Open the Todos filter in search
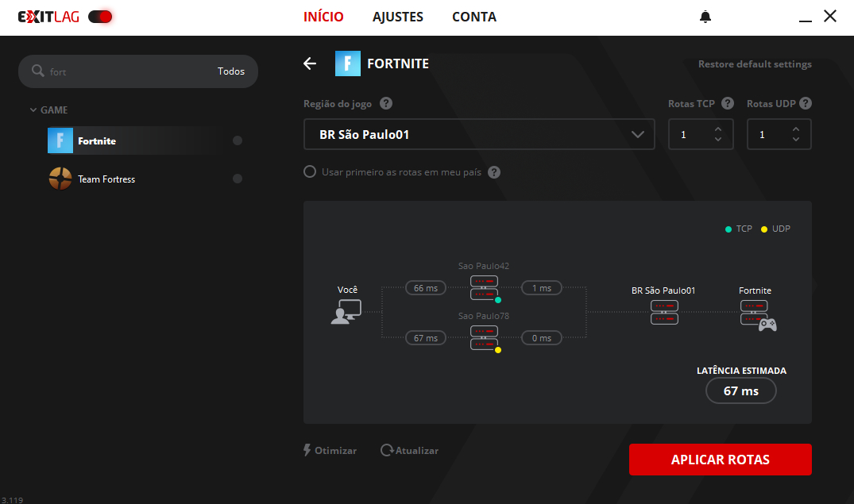This screenshot has height=504, width=854. 231,71
